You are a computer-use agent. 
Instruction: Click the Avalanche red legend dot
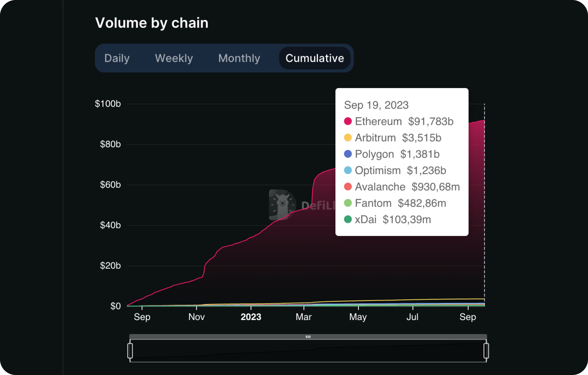(x=348, y=187)
